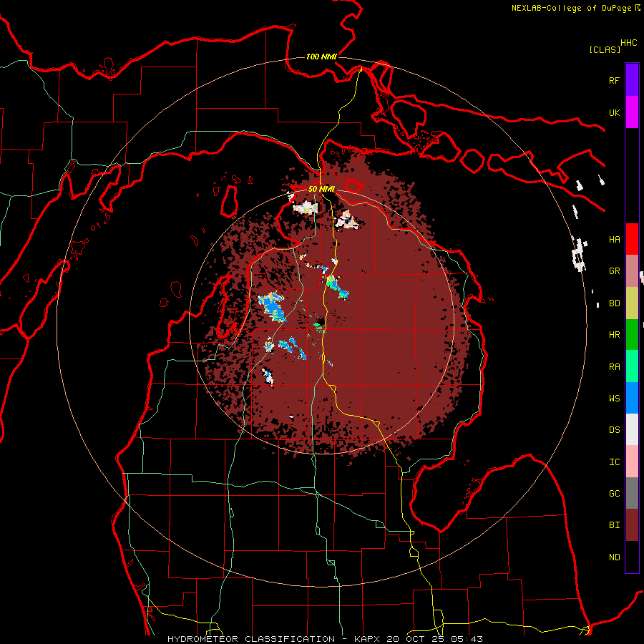The image size is (644, 644).
Task: Click the RA mint green legend swatch
Action: (632, 366)
